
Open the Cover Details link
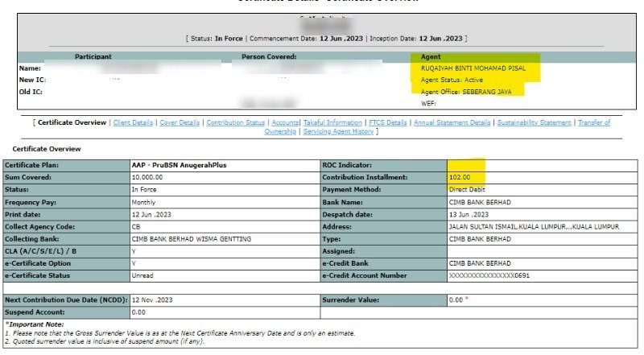coord(180,122)
